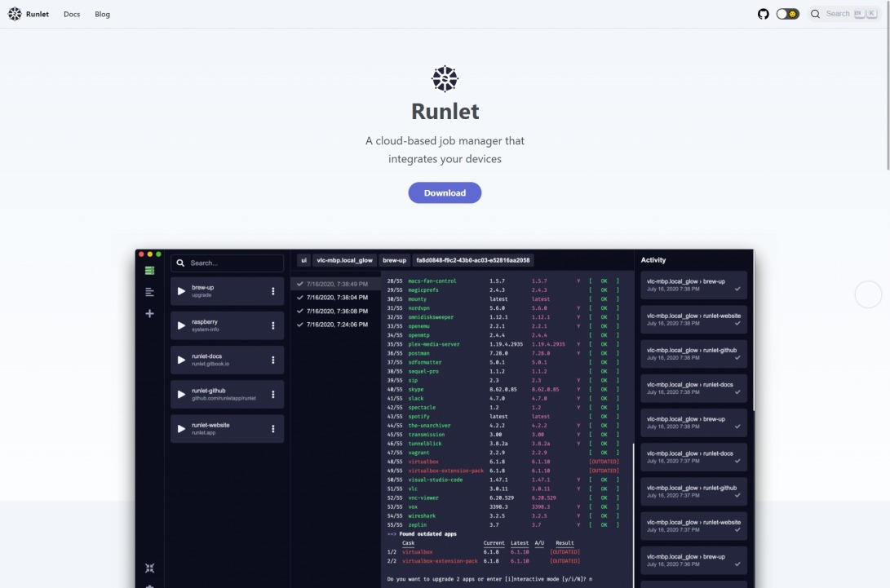
Task: Select the fa8d0848 run ID tag
Action: coord(473,260)
